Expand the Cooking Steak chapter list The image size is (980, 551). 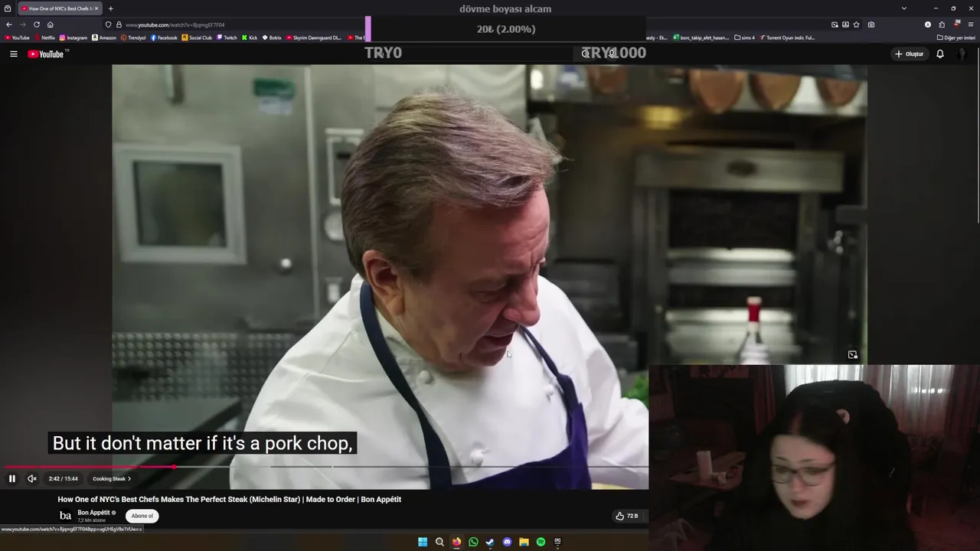112,479
